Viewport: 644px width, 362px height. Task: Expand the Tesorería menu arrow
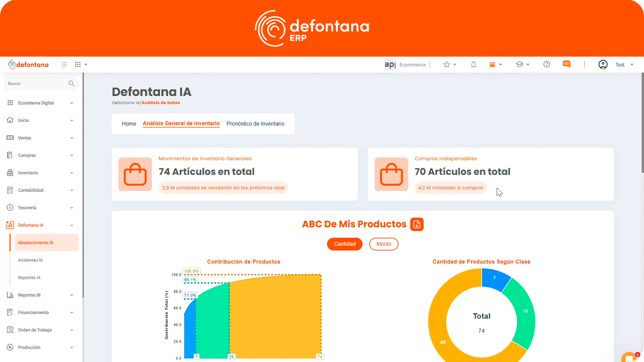(72, 208)
